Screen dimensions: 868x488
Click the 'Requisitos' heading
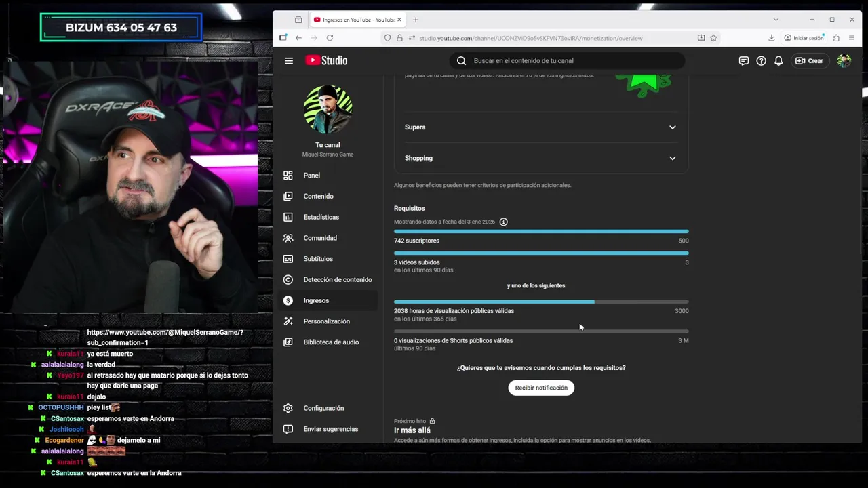tap(409, 208)
